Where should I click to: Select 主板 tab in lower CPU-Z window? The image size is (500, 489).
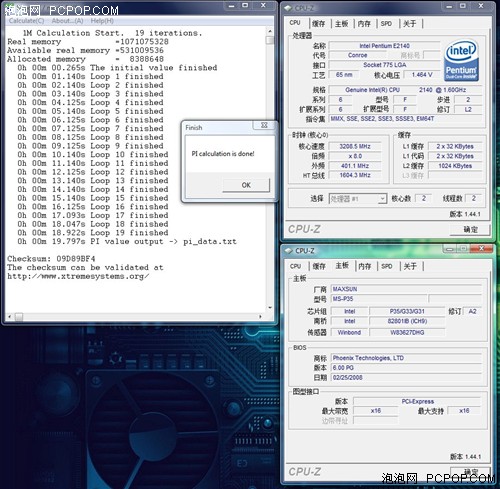[342, 265]
